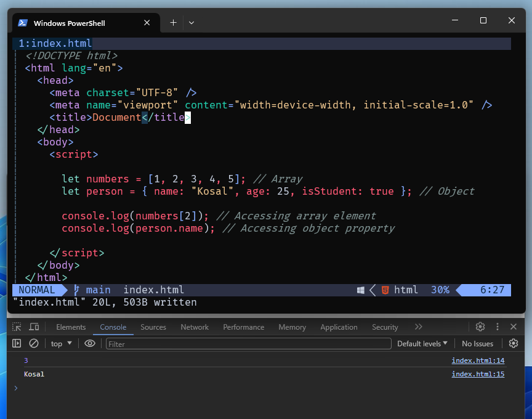Click the let numbers array line
The width and height of the screenshot is (532, 419).
click(182, 179)
